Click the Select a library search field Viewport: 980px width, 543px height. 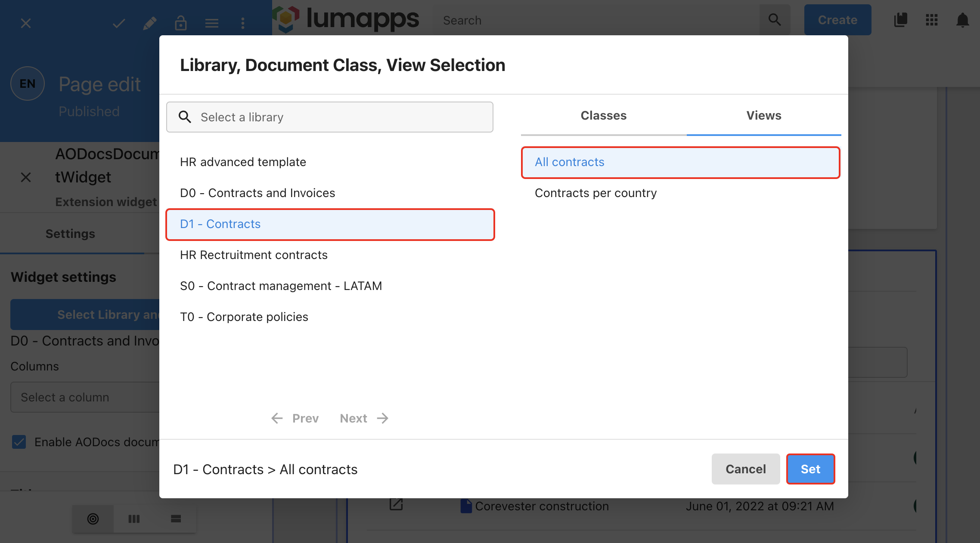(x=330, y=117)
